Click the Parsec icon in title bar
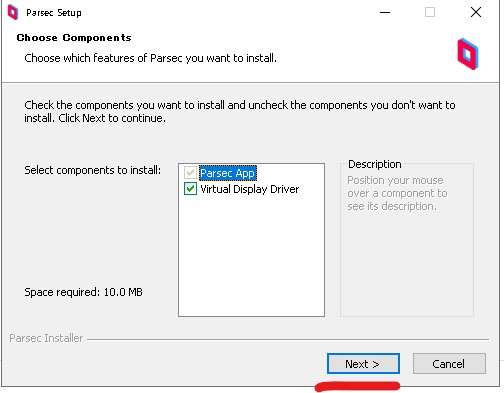The width and height of the screenshot is (504, 393). point(13,12)
